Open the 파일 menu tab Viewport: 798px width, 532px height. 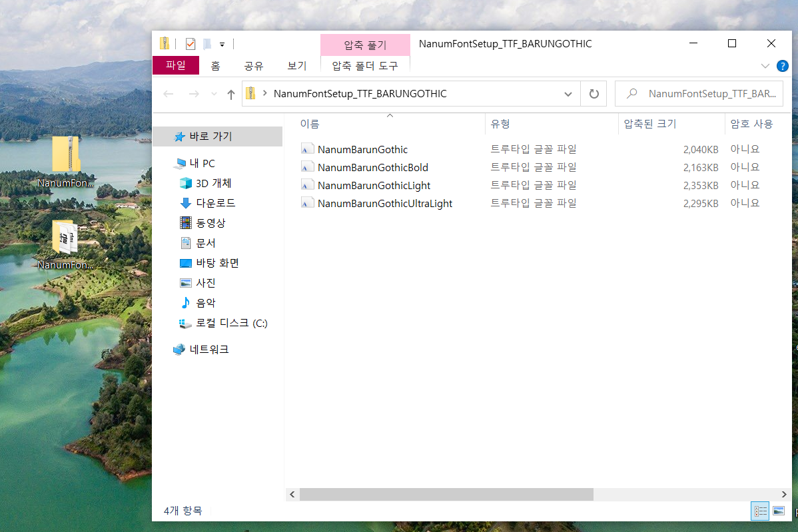click(x=176, y=66)
